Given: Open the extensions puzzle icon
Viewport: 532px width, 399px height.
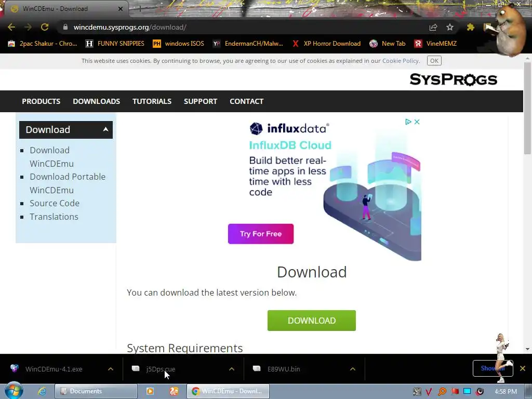Looking at the screenshot, I should click(x=470, y=27).
